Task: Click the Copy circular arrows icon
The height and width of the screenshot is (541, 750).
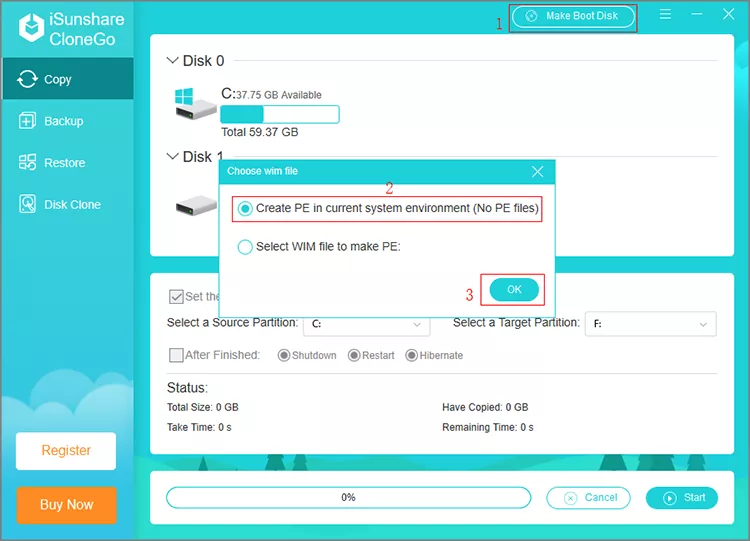Action: tap(27, 79)
